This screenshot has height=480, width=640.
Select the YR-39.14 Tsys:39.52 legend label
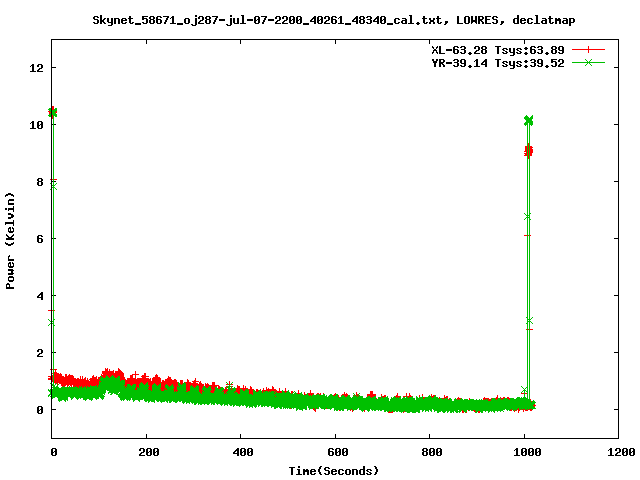(498, 63)
